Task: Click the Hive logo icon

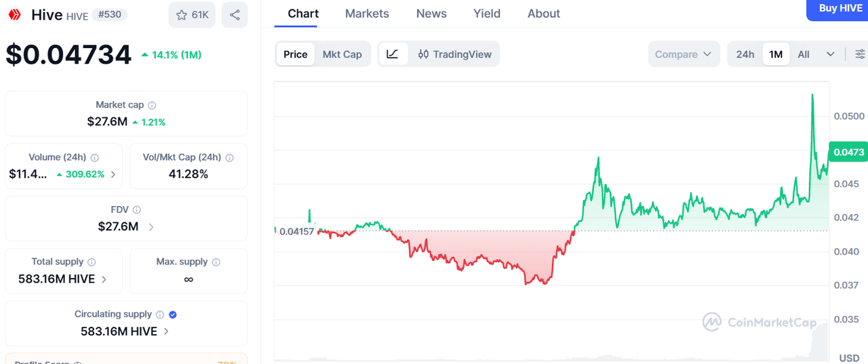Action: click(x=14, y=15)
